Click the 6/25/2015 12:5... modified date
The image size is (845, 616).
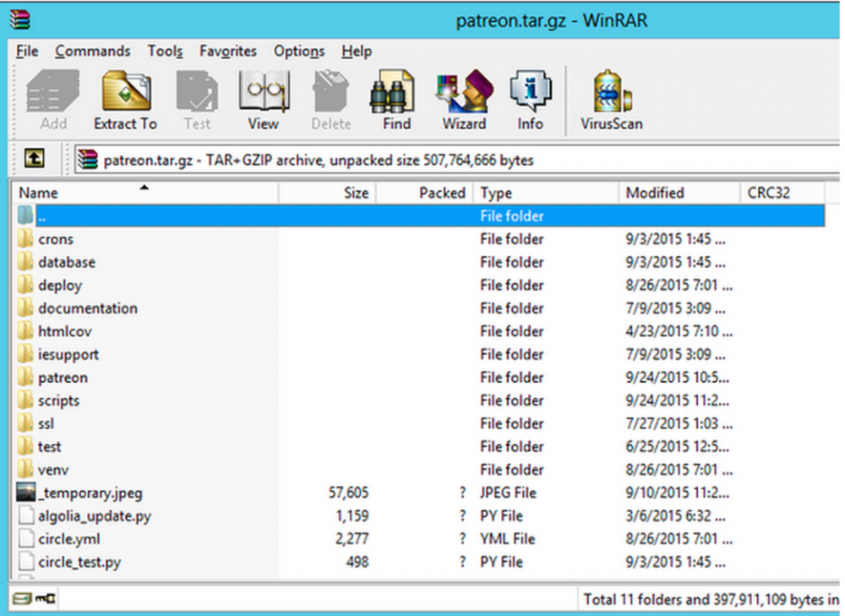(678, 447)
